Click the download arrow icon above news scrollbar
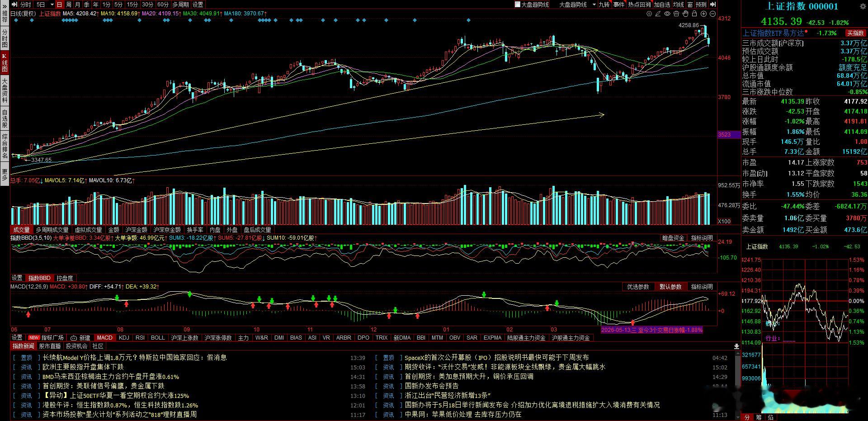The image size is (868, 421). coord(736,346)
